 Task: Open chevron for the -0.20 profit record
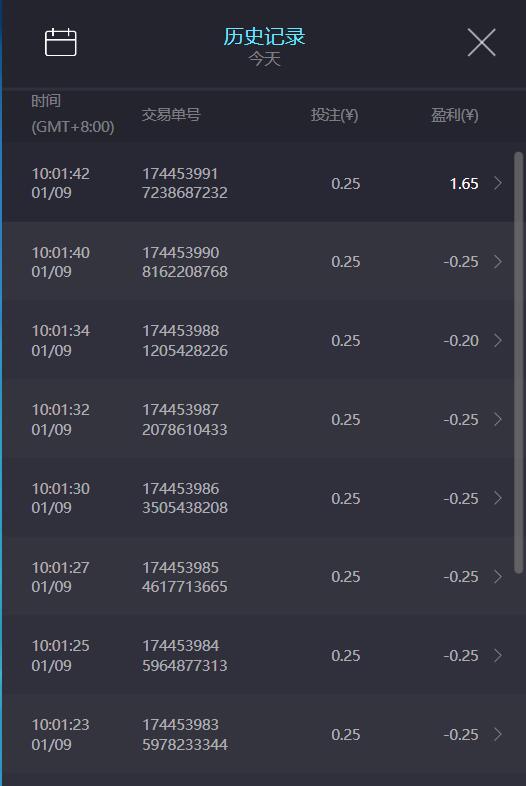497,340
